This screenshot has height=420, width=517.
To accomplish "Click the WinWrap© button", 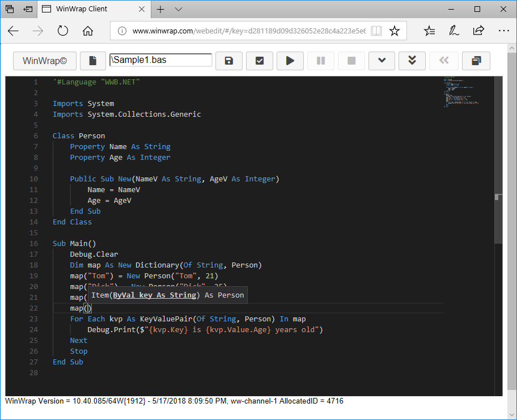I will pos(44,61).
